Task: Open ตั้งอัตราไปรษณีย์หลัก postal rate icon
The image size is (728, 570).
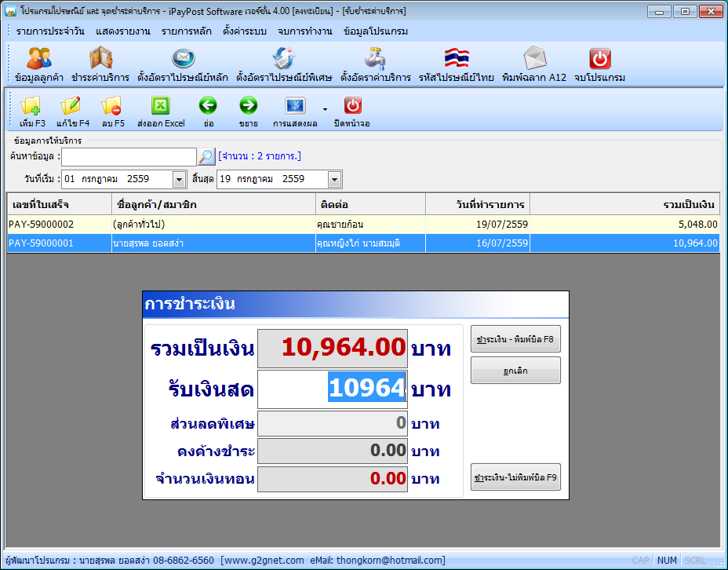Action: [x=183, y=59]
